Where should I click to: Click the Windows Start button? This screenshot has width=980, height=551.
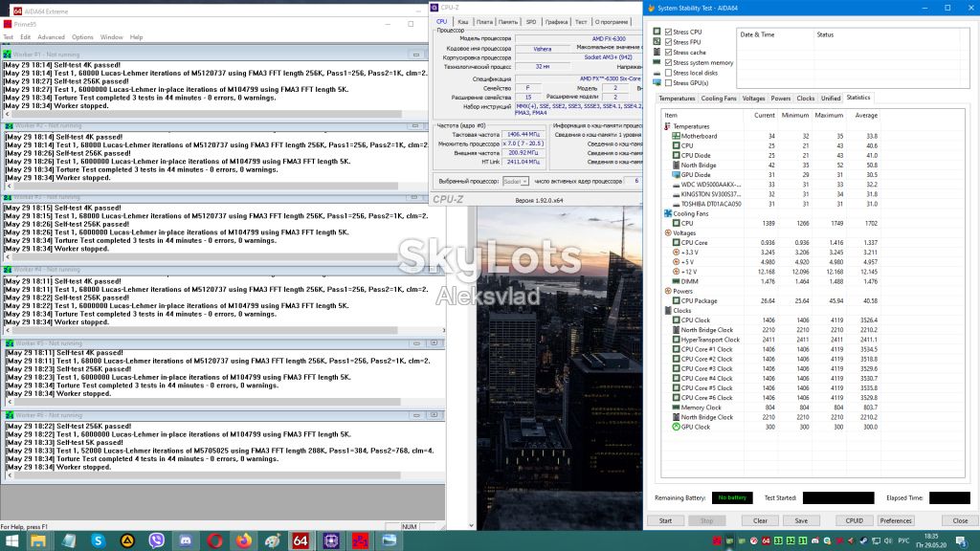click(11, 540)
